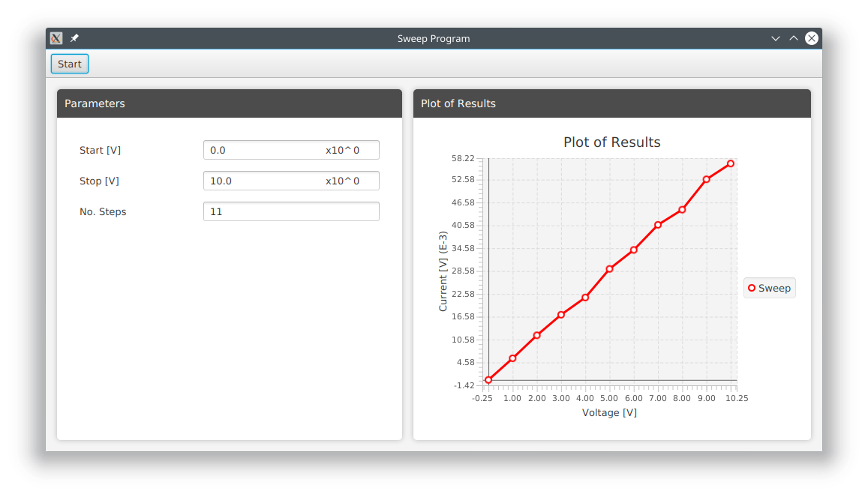Edit the Start [V] value field
868x497 pixels.
point(263,150)
